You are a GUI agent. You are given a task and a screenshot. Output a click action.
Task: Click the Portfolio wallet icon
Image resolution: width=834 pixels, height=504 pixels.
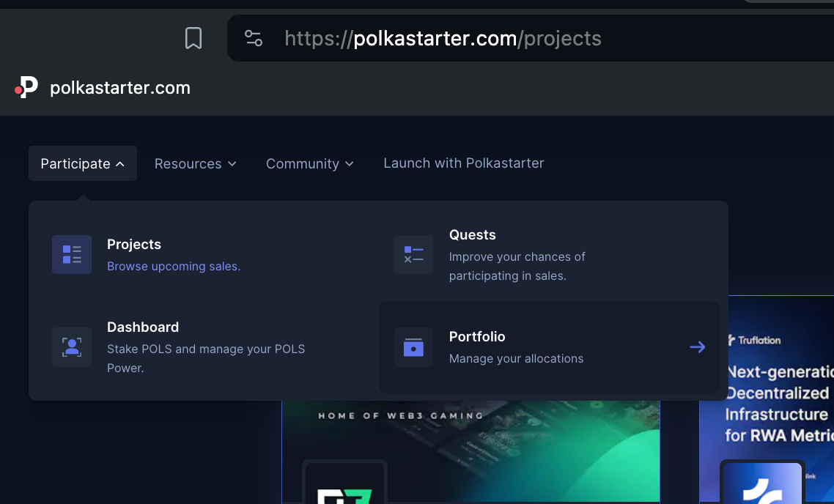414,347
